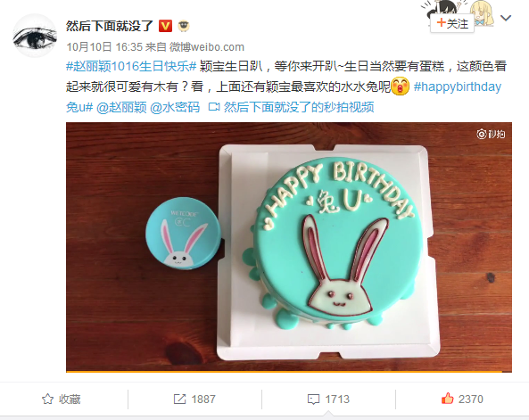The width and height of the screenshot is (529, 420).
Task: Click the eye avatar profile picture
Action: [x=35, y=36]
